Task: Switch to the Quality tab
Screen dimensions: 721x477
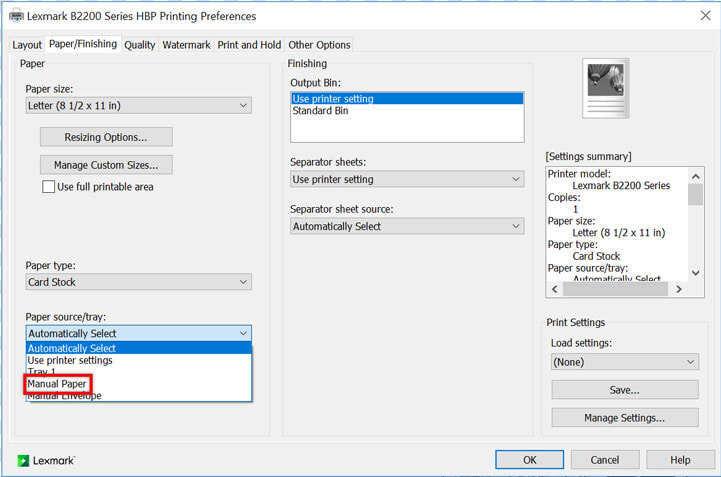Action: 140,45
